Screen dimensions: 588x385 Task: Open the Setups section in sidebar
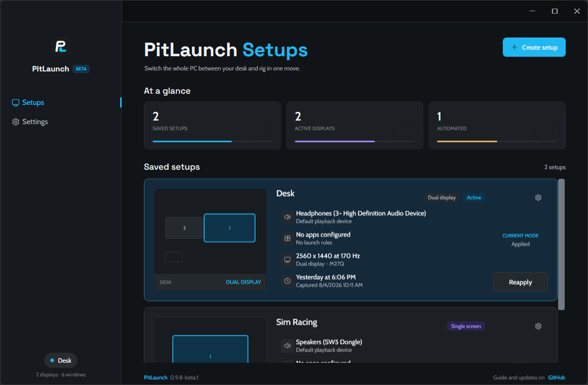(61, 102)
